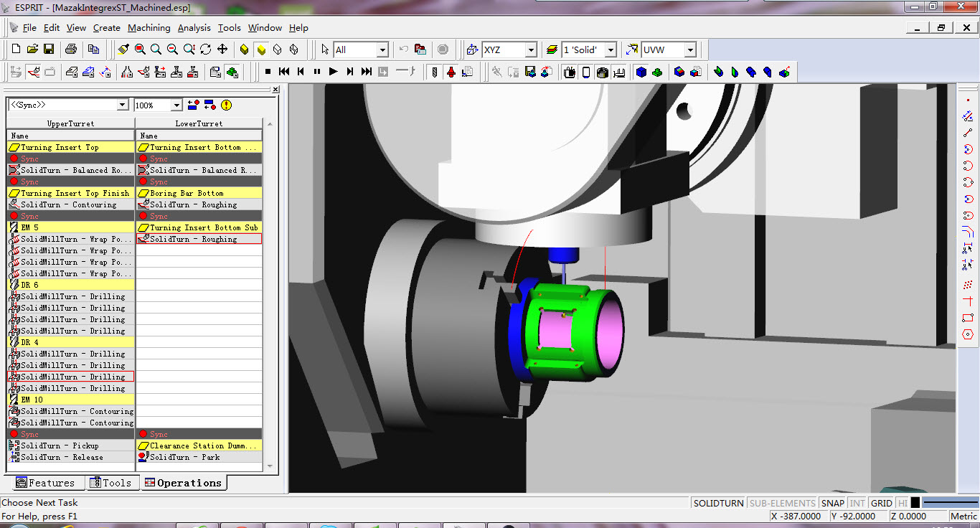Click the New document icon
Viewport: 980px width, 528px height.
pos(17,49)
